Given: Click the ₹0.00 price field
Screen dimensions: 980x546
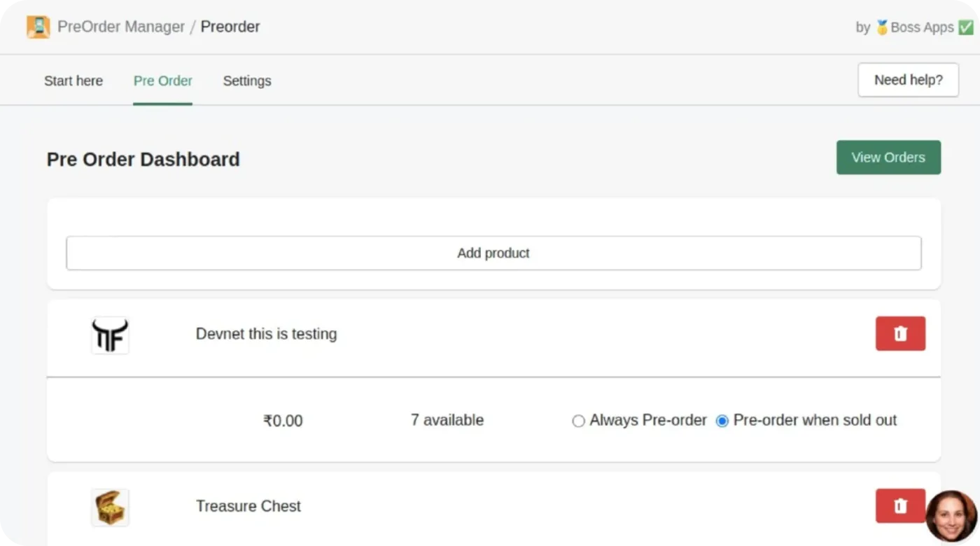Looking at the screenshot, I should pyautogui.click(x=282, y=421).
